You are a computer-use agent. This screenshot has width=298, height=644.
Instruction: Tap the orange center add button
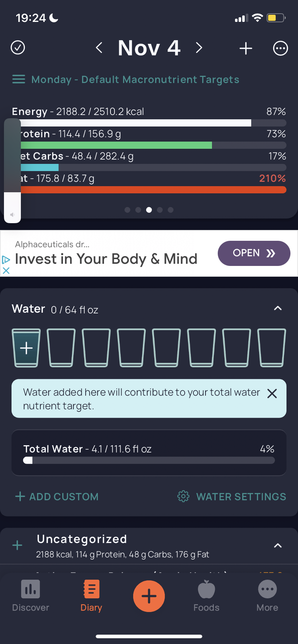[149, 596]
